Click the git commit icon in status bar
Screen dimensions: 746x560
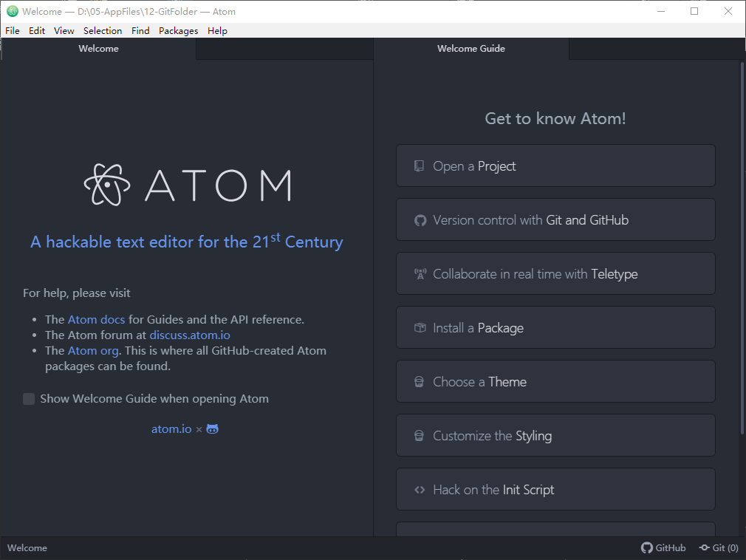[x=704, y=547]
